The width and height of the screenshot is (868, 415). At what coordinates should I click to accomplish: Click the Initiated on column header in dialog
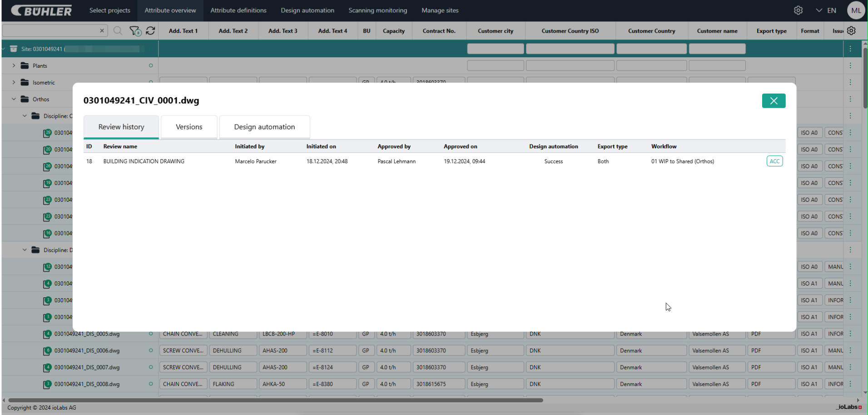[x=321, y=146]
